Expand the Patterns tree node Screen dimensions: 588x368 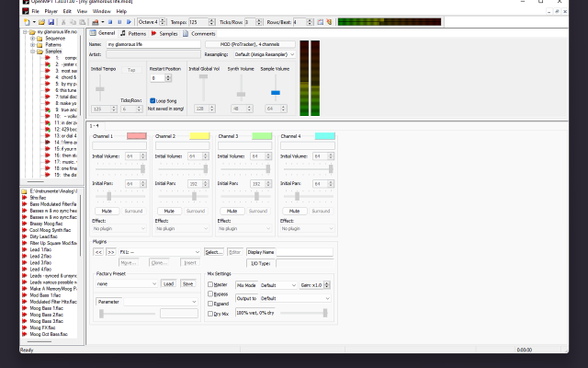33,45
